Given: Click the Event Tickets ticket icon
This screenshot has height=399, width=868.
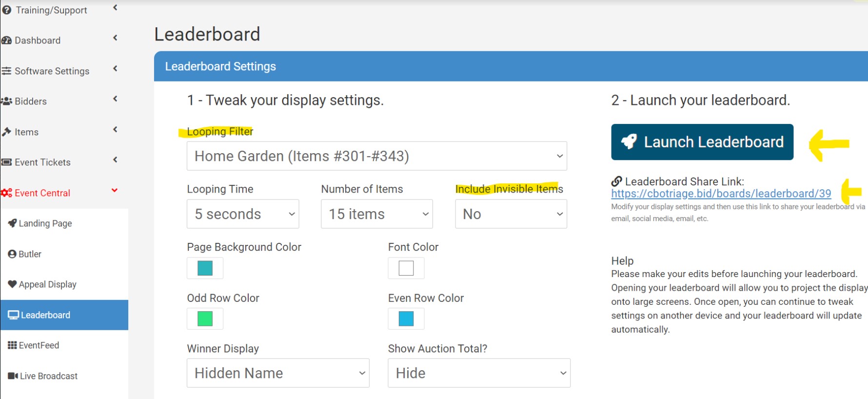Looking at the screenshot, I should pyautogui.click(x=6, y=162).
